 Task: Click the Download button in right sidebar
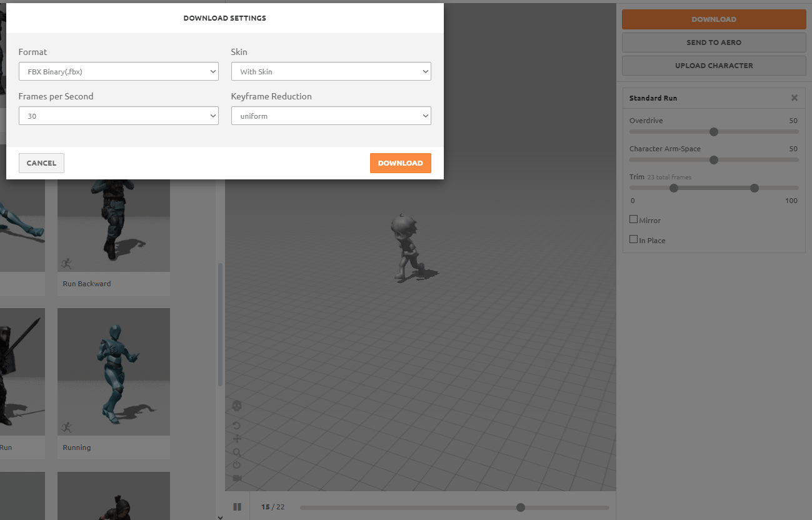click(714, 19)
